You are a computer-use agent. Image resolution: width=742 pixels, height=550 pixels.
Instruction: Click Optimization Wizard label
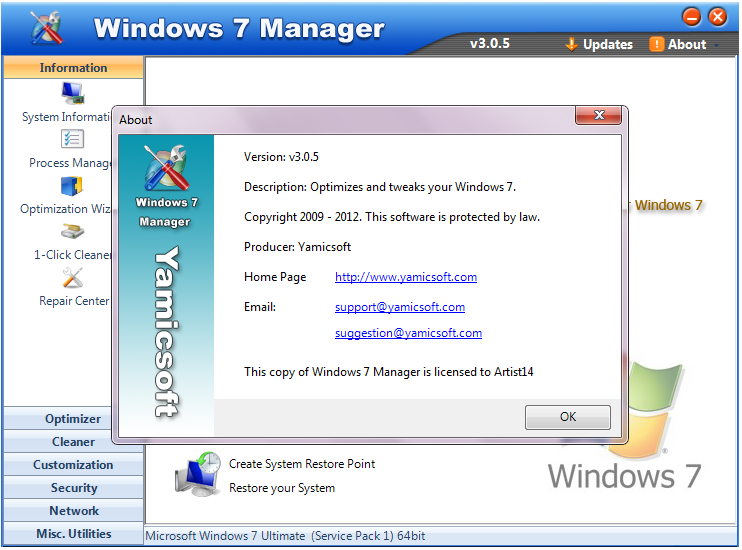[65, 209]
